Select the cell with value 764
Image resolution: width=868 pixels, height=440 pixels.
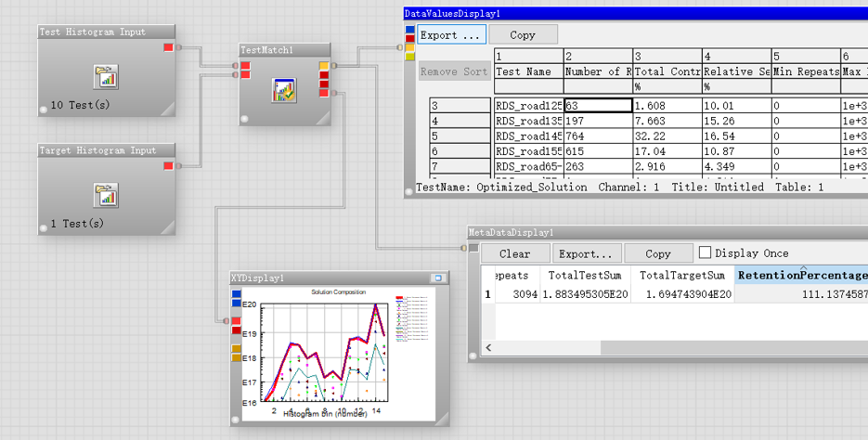(x=598, y=136)
